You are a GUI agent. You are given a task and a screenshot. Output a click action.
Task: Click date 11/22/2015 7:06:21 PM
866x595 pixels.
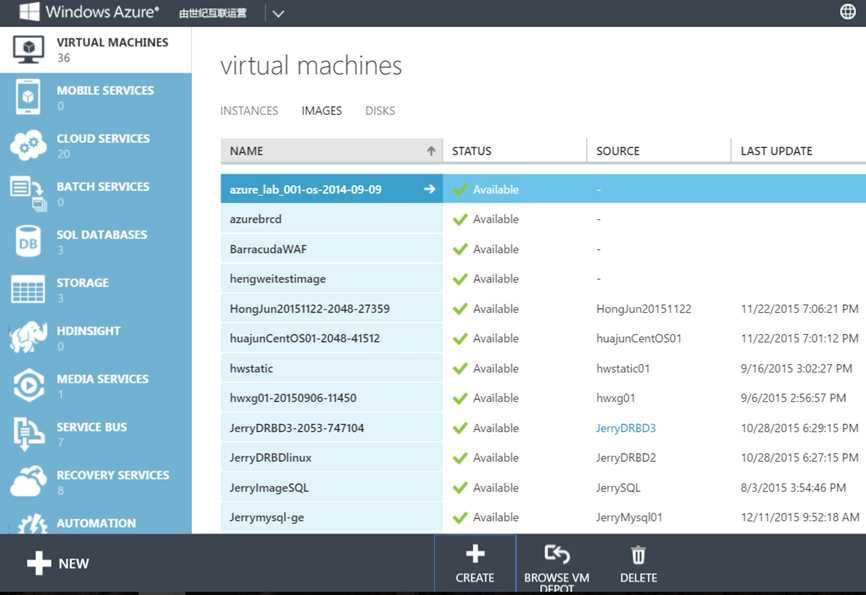point(799,309)
